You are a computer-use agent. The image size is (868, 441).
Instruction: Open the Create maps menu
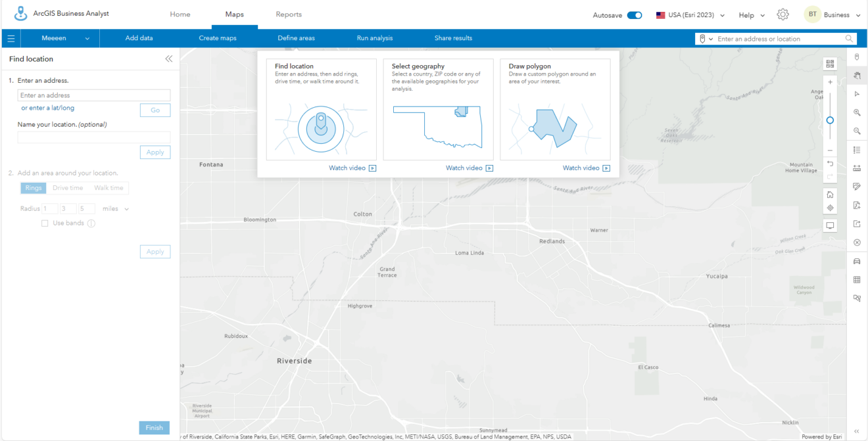tap(218, 38)
